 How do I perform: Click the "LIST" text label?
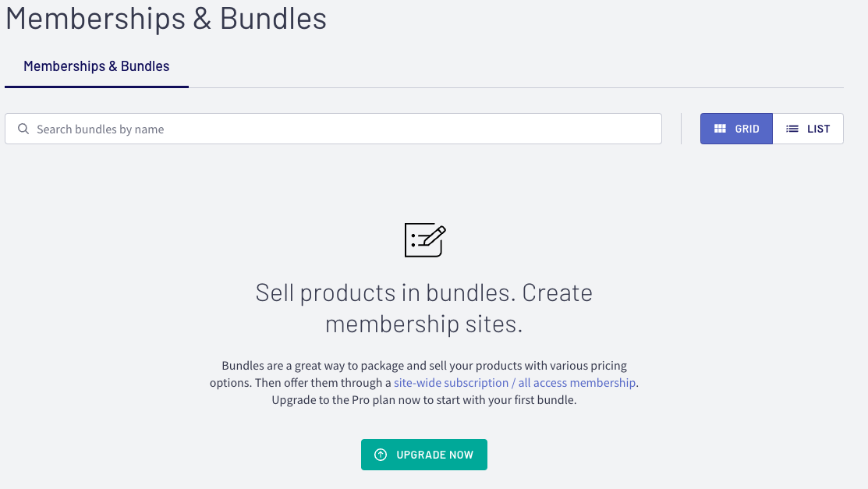pos(818,129)
